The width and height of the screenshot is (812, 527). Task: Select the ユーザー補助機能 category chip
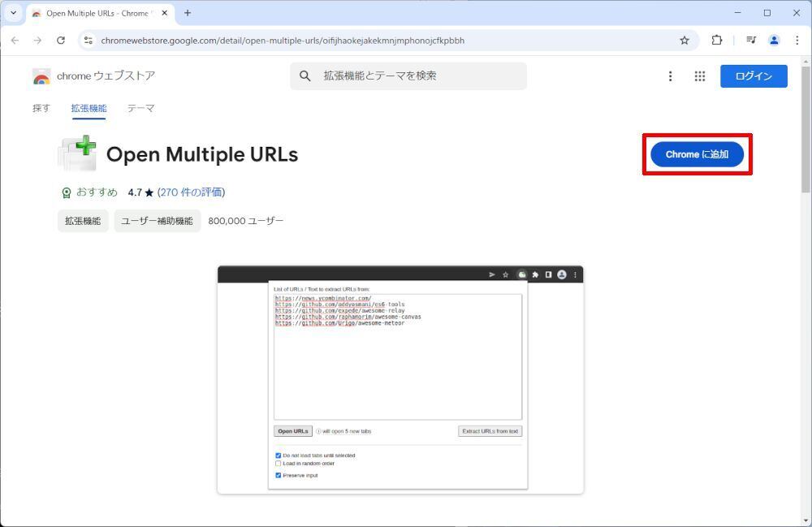point(158,221)
